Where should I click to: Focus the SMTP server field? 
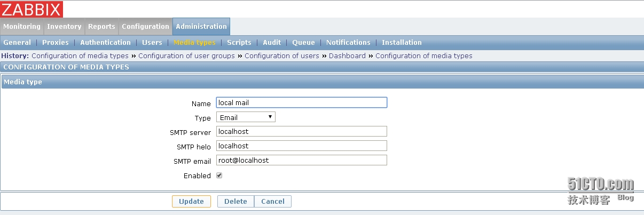[301, 131]
